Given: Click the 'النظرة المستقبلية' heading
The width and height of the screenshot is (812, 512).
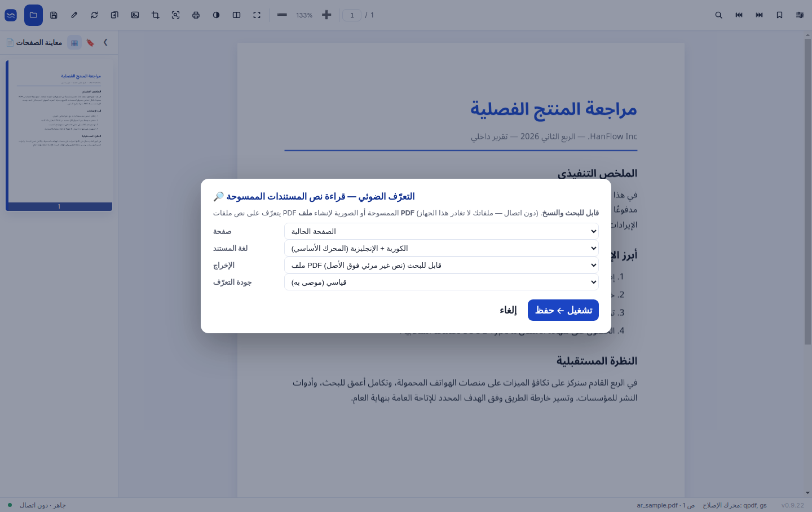Looking at the screenshot, I should tap(597, 361).
